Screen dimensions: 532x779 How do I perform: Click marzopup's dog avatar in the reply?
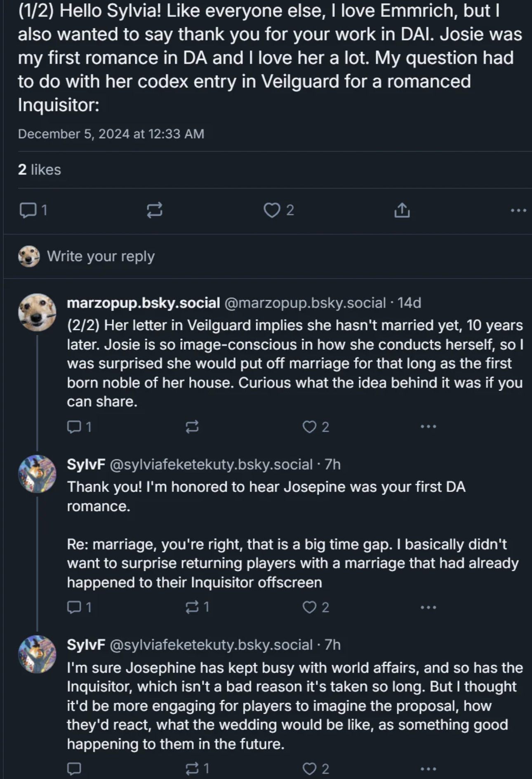37,312
